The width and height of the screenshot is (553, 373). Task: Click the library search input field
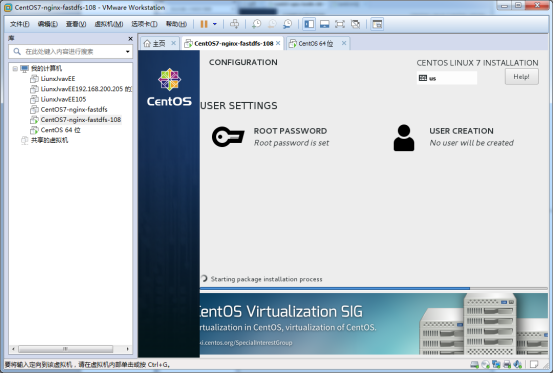pyautogui.click(x=71, y=52)
